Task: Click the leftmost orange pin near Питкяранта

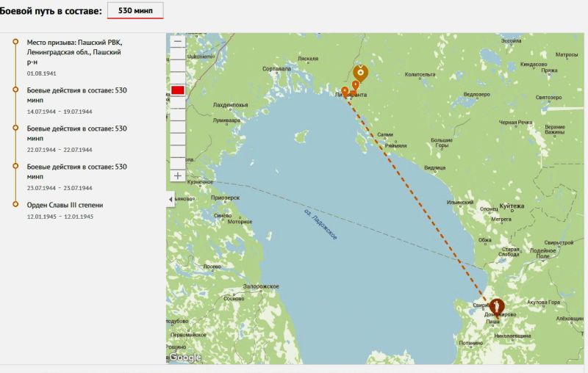Action: click(x=345, y=92)
